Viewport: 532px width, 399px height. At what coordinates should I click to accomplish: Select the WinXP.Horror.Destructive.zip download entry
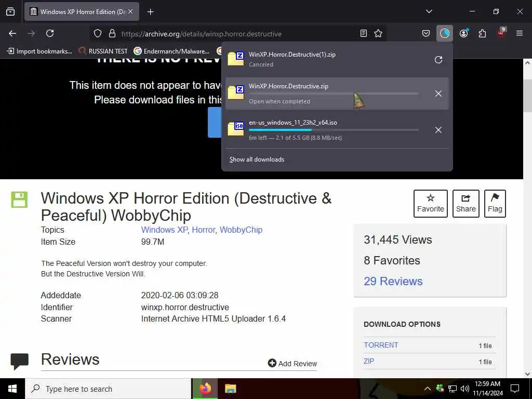[x=337, y=94]
